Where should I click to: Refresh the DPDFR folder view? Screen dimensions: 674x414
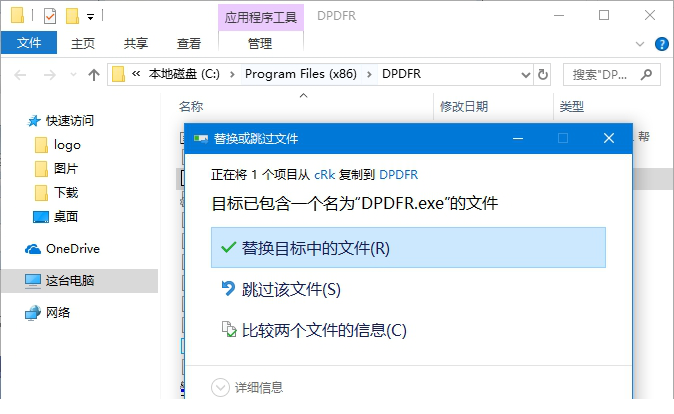tap(542, 74)
